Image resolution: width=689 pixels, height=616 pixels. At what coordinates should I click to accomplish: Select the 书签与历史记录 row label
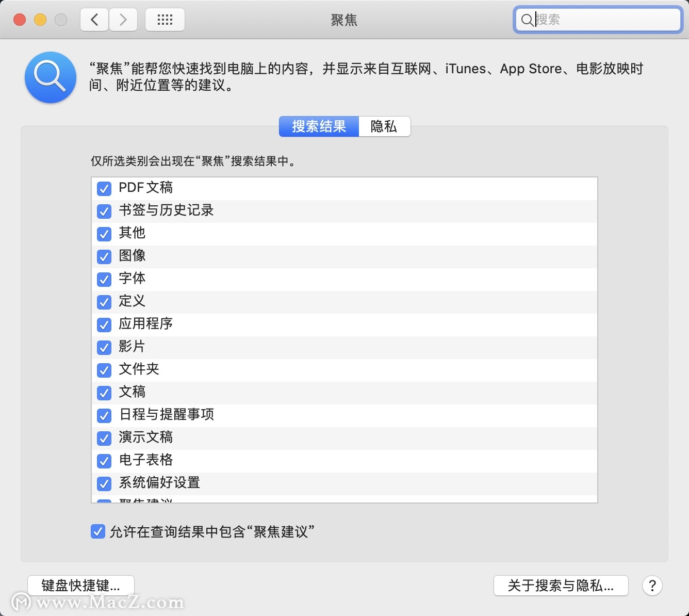(x=166, y=210)
